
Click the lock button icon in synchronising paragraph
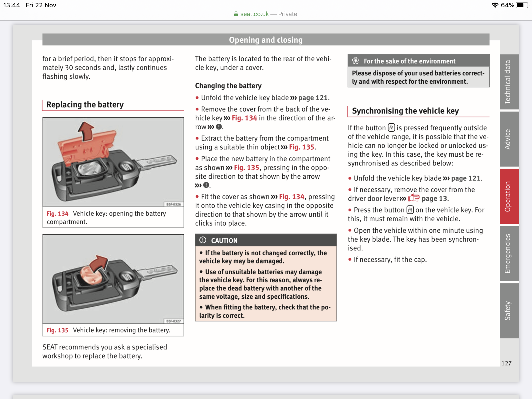click(391, 128)
